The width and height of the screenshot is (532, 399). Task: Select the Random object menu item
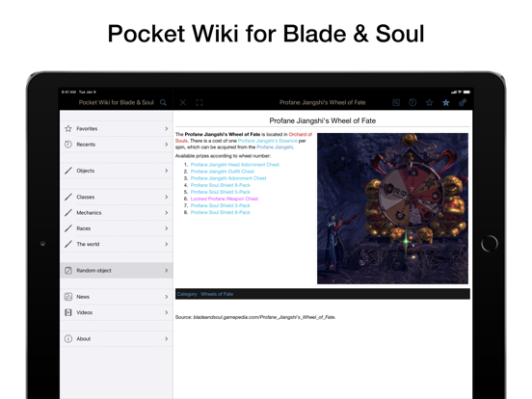coord(117,271)
